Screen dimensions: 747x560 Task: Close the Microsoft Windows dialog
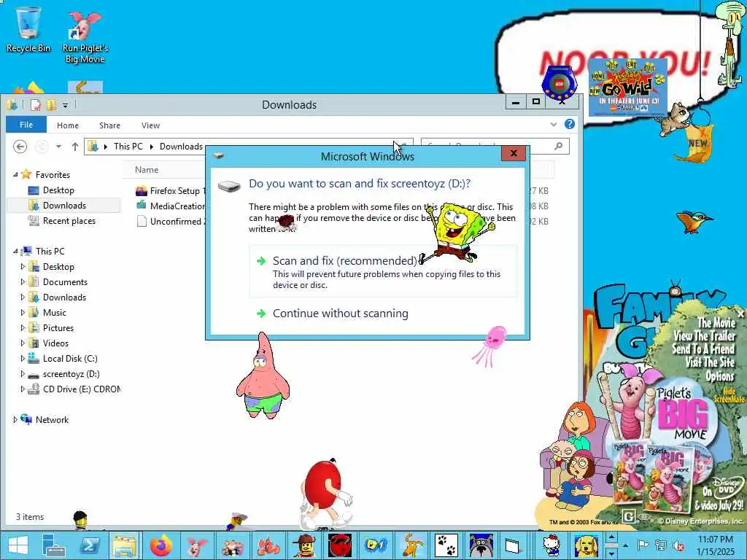[x=514, y=153]
